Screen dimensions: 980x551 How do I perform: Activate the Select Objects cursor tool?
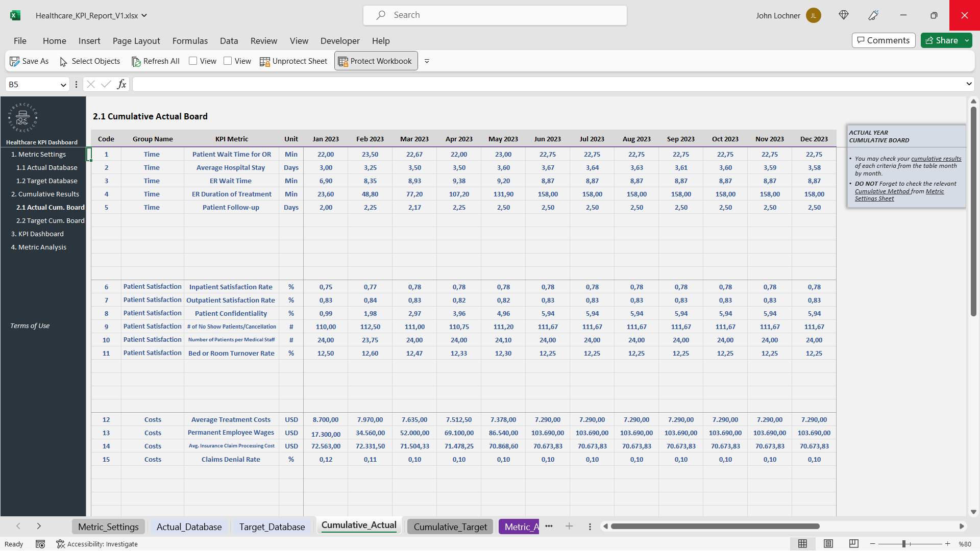(63, 61)
